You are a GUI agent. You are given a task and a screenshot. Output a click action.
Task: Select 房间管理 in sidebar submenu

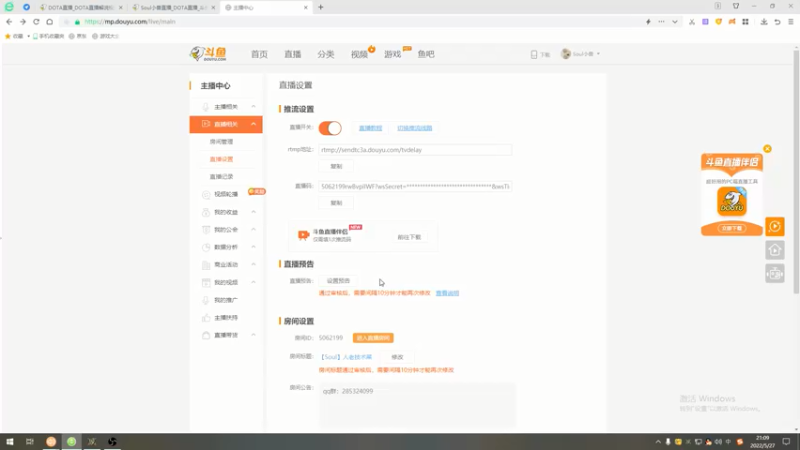point(221,142)
